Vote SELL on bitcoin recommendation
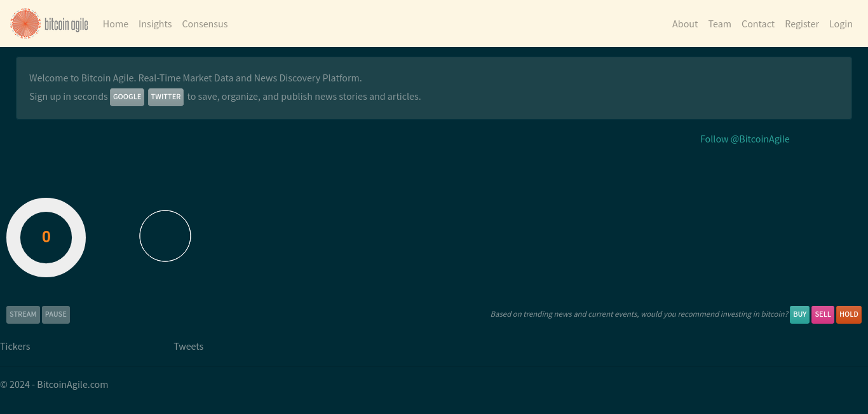 (x=823, y=314)
